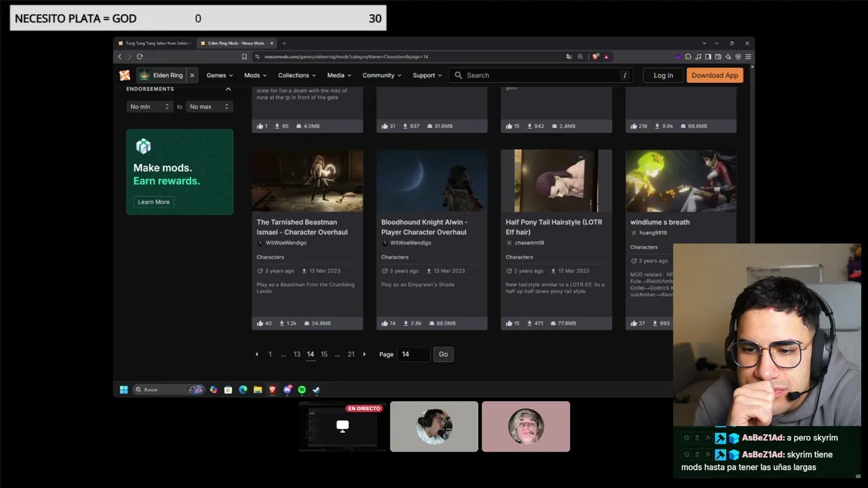Viewport: 868px width, 488px height.
Task: Remove the Elden Ring game filter
Action: point(192,75)
